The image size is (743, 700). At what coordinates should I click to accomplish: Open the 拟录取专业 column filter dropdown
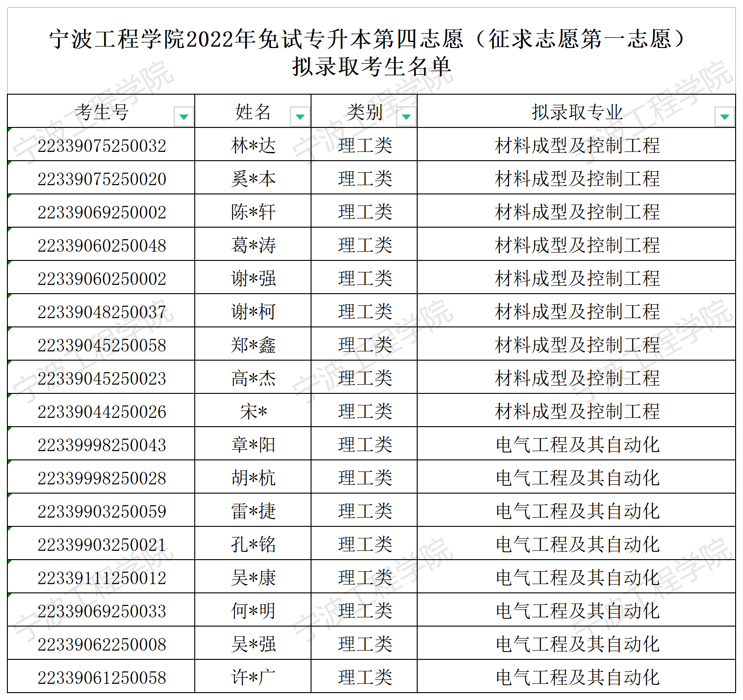pos(725,116)
